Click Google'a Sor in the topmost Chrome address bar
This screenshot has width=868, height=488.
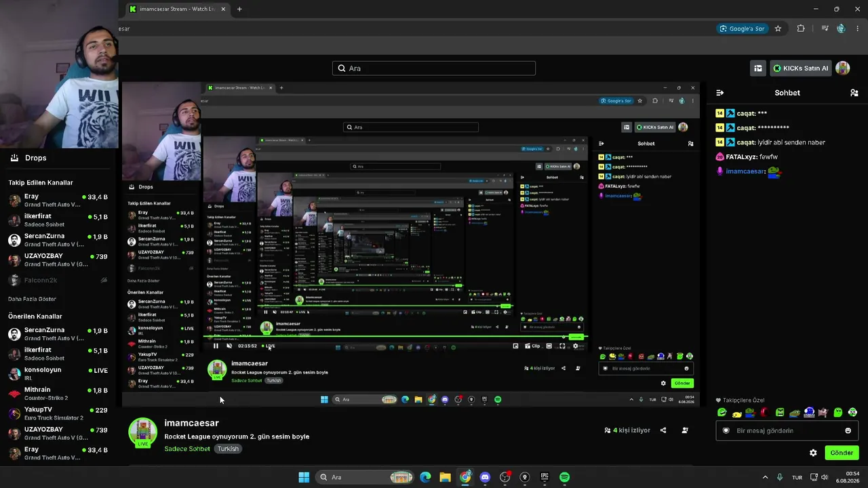pyautogui.click(x=742, y=28)
